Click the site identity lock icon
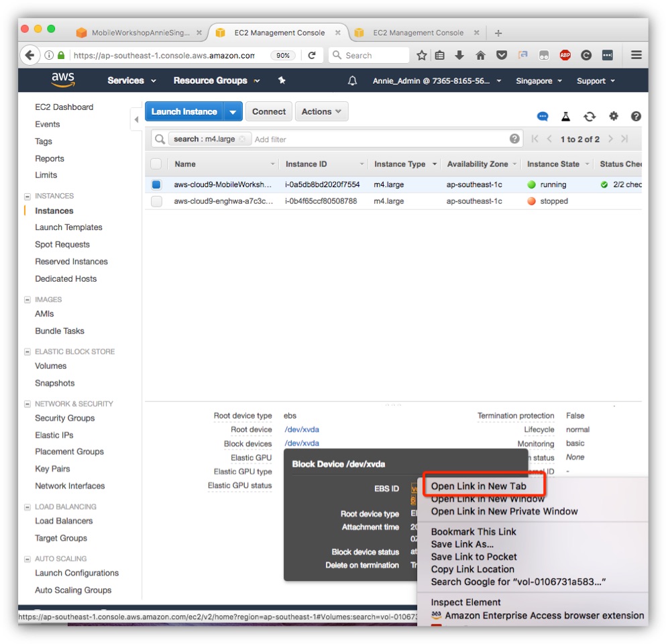666x644 pixels. 61,55
